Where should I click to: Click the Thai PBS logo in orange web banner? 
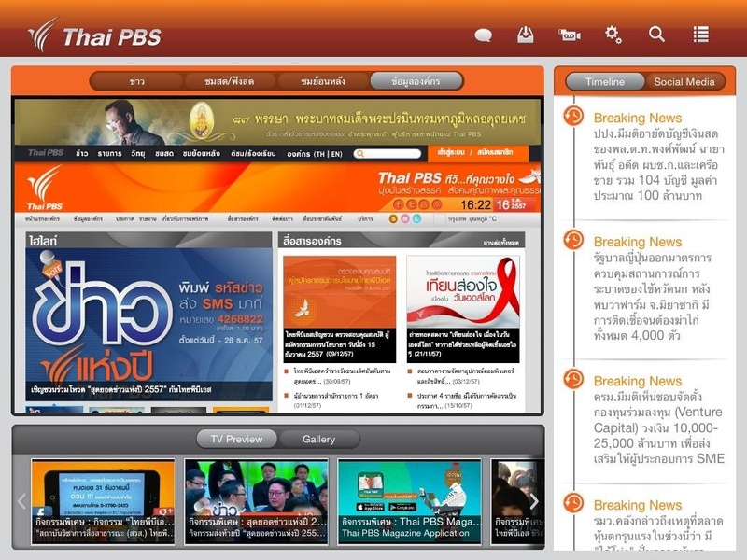45,188
